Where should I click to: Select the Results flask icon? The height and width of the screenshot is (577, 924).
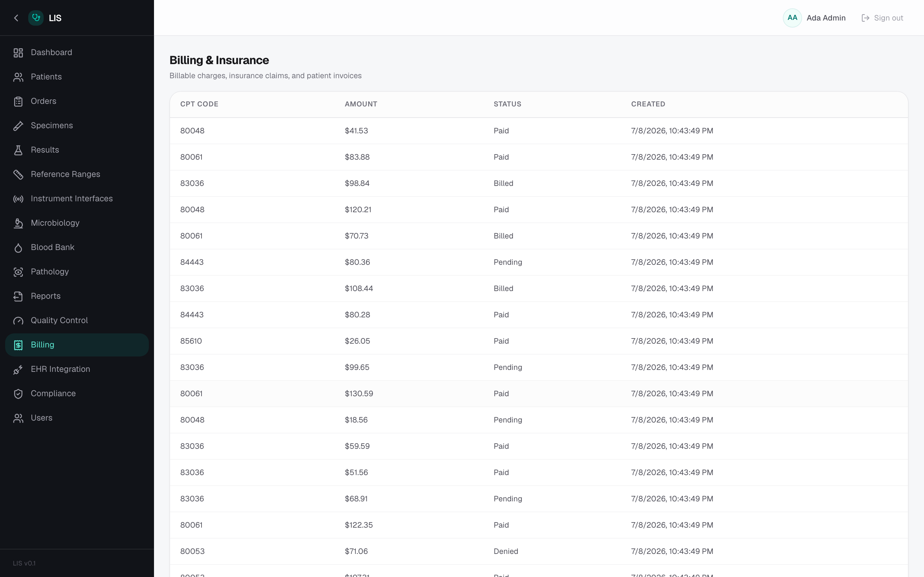(x=18, y=150)
